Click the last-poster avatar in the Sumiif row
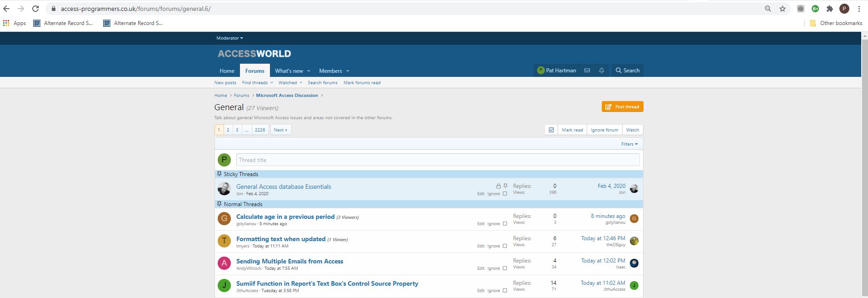Viewport: 868px width, 298px height. [x=634, y=285]
